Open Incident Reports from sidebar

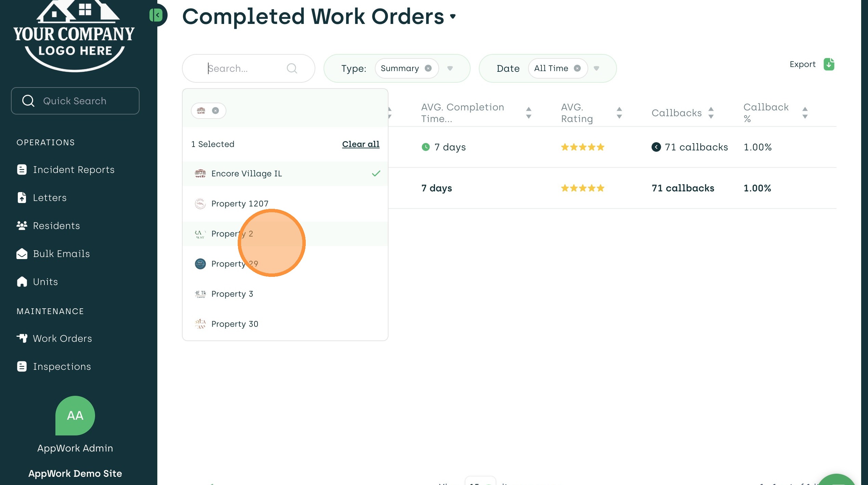click(x=74, y=170)
